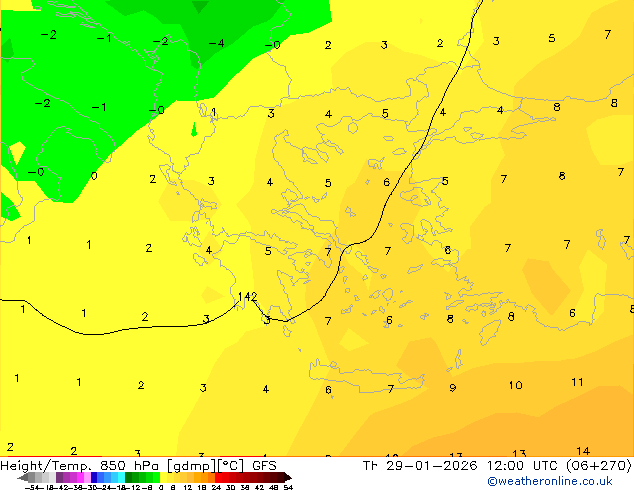Image resolution: width=634 pixels, height=490 pixels.
Task: Click the '24' label on the color scale
Action: (216, 487)
